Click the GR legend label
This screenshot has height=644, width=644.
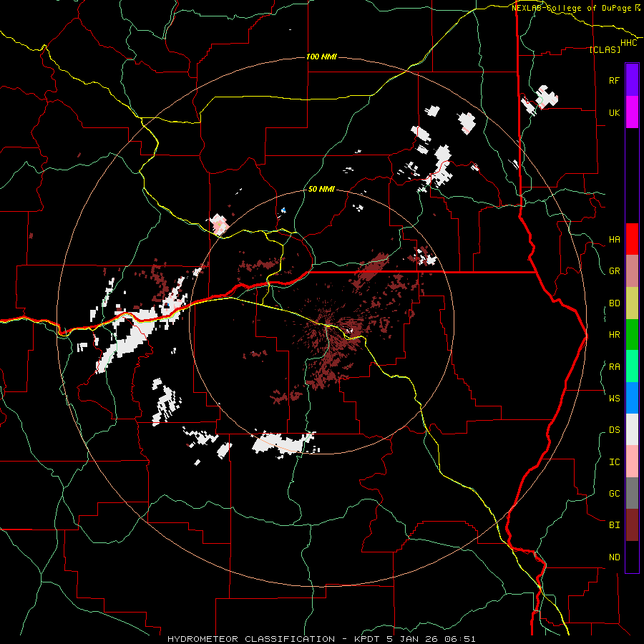615,271
